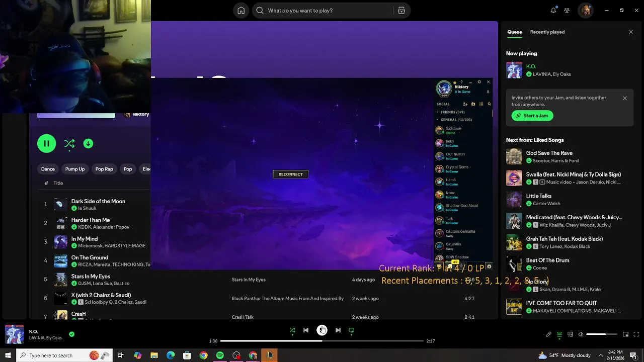
Task: Seek within the song progress bar
Action: click(x=322, y=341)
